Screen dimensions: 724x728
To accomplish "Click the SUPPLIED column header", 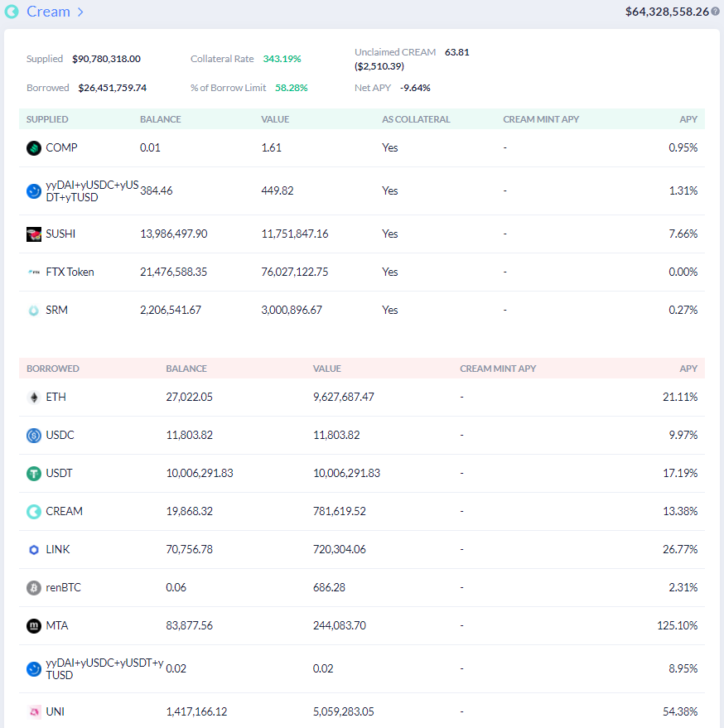I will 47,119.
